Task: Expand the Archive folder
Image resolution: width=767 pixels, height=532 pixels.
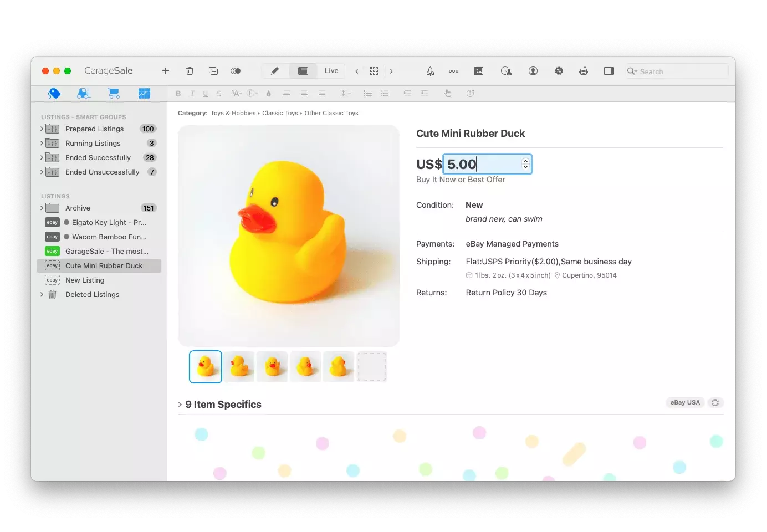Action: coord(42,208)
